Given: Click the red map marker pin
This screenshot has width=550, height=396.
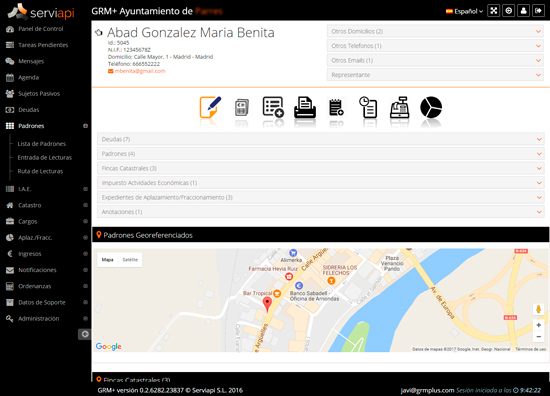Looking at the screenshot, I should pyautogui.click(x=267, y=304).
